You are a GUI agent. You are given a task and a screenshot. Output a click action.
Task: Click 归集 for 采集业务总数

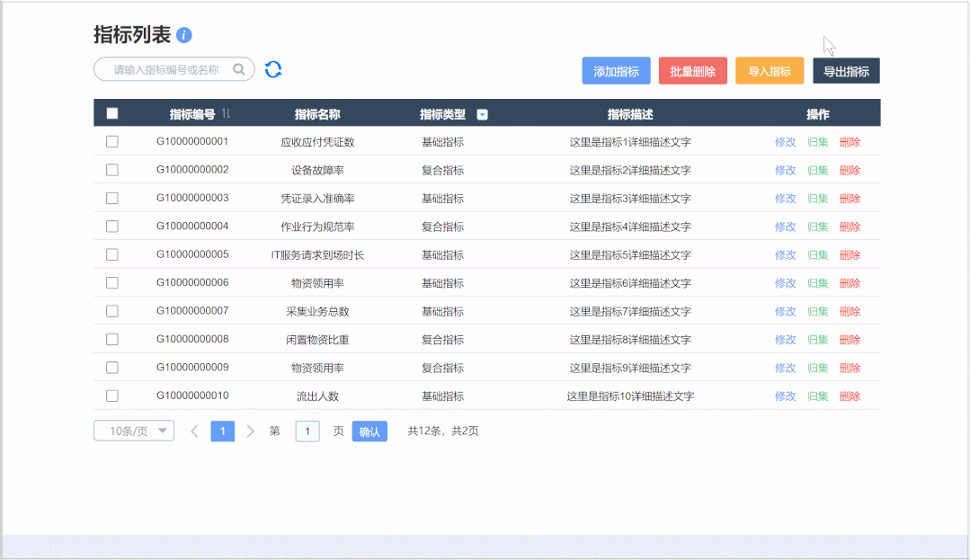coord(818,312)
